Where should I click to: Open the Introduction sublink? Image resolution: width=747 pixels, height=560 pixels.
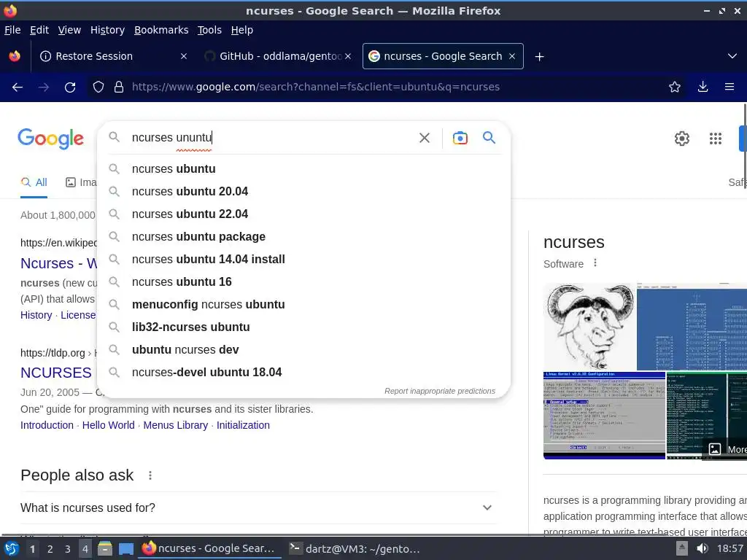pyautogui.click(x=47, y=425)
